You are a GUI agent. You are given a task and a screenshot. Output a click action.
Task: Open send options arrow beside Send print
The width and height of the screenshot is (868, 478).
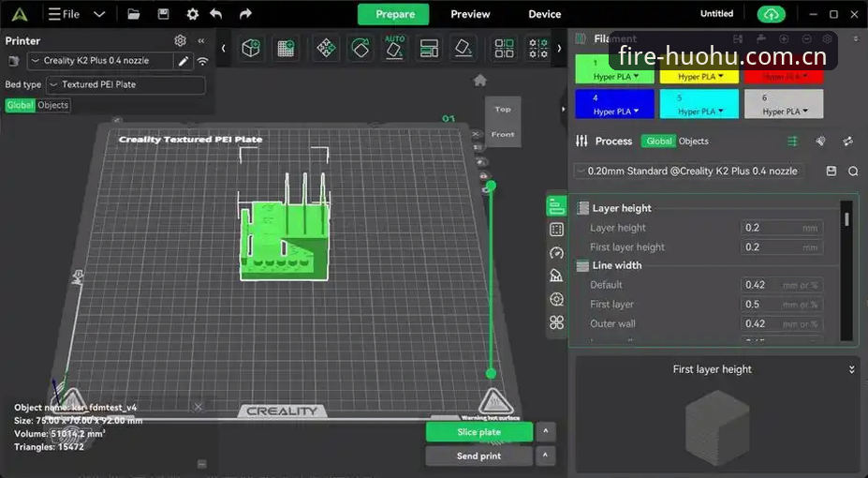coord(545,456)
